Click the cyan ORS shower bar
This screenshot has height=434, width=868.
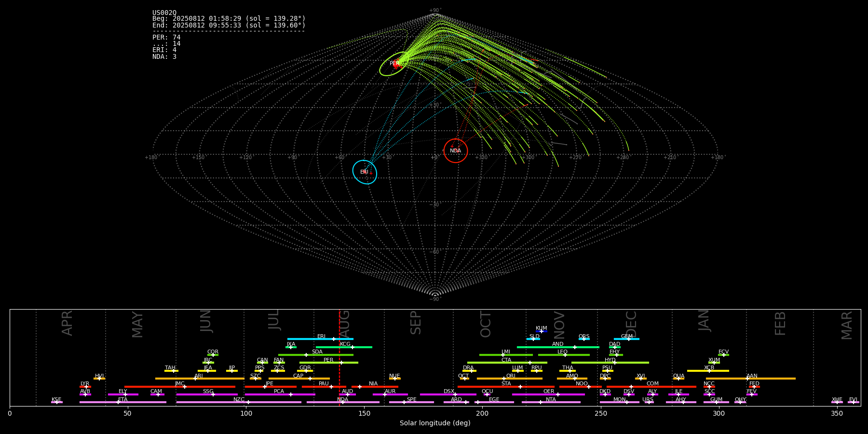point(584,339)
